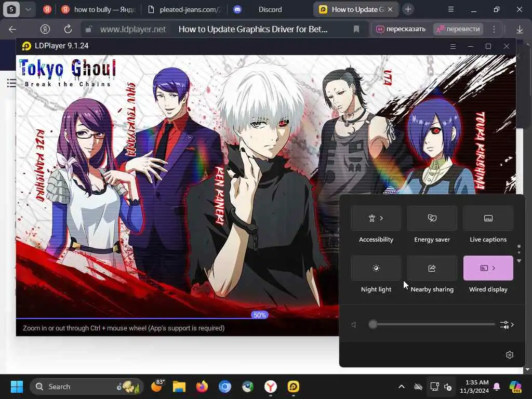This screenshot has height=399, width=532.
Task: Switch to the pleated-jeans.com tab
Action: [x=184, y=9]
